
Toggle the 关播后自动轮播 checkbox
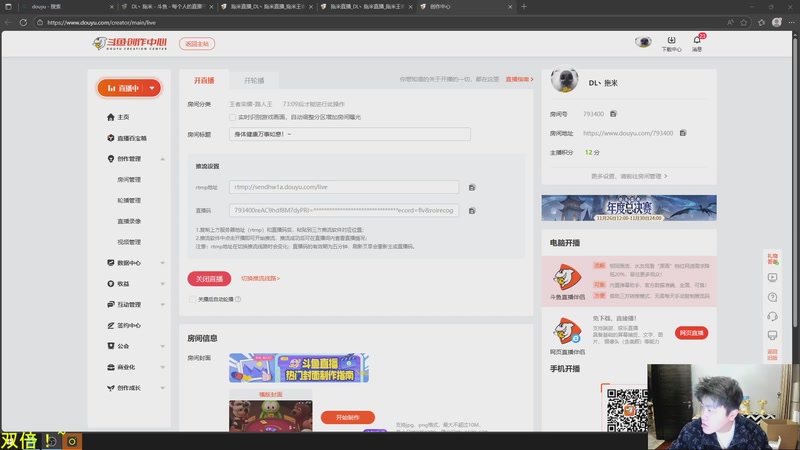192,299
